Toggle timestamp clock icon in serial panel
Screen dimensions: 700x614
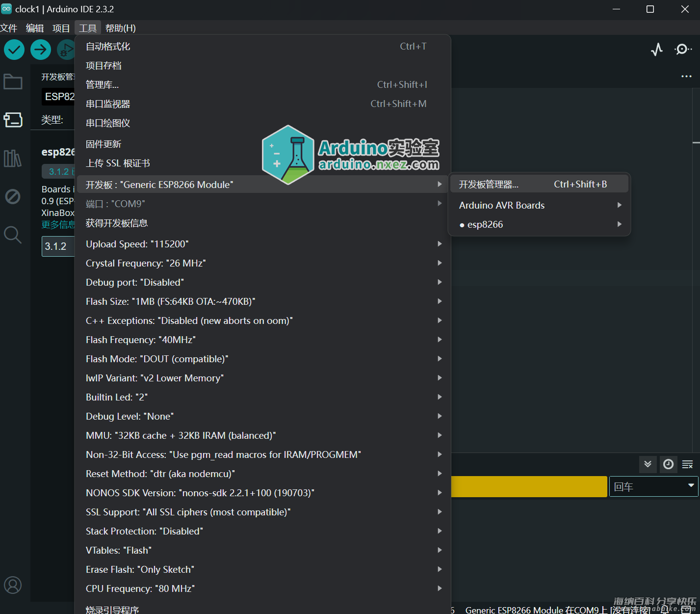pyautogui.click(x=668, y=464)
